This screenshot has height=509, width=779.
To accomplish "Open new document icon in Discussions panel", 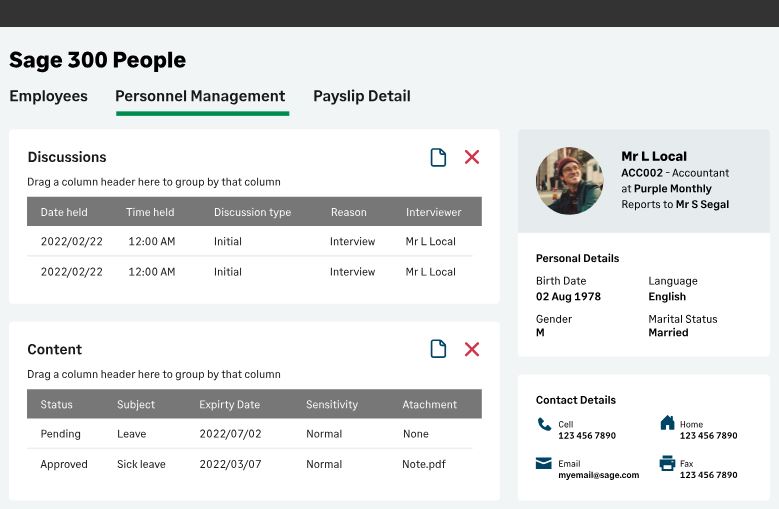I will point(438,157).
